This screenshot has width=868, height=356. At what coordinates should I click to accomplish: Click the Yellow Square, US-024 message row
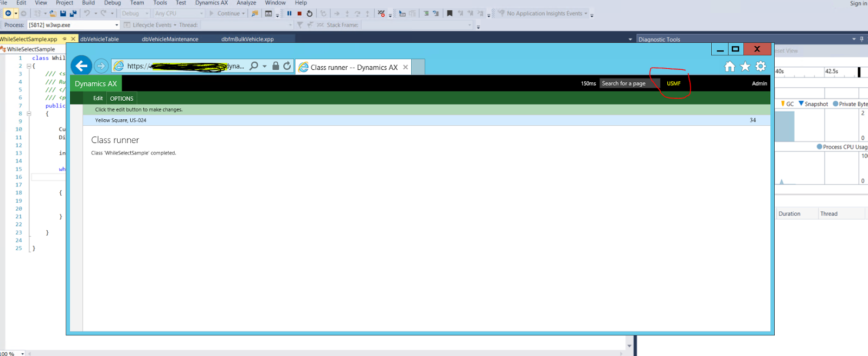tap(426, 120)
